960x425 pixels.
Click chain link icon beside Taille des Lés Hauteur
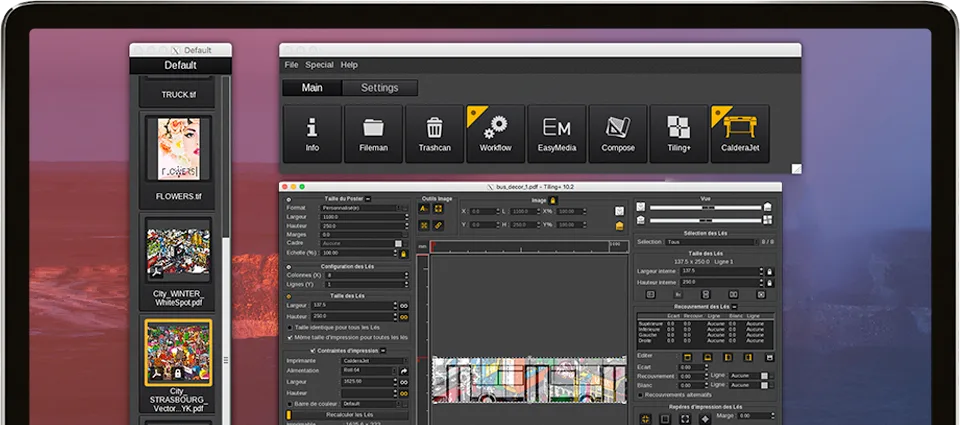tap(404, 317)
